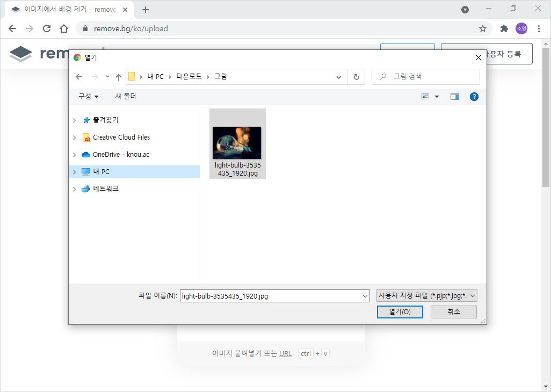Select the light-bulb image thumbnail
551x392 pixels.
(237, 143)
